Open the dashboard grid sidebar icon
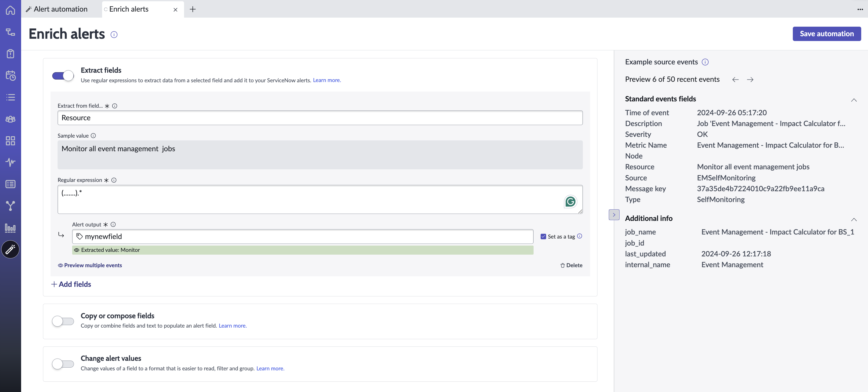 click(x=11, y=141)
